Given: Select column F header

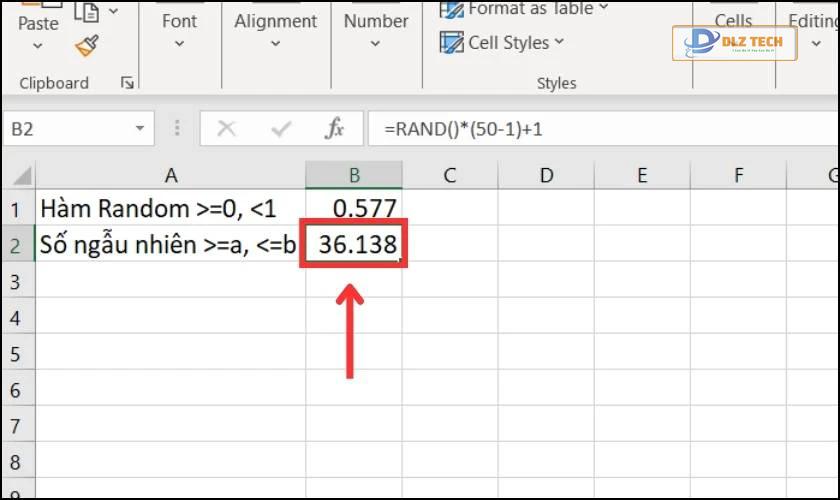Looking at the screenshot, I should 738,175.
